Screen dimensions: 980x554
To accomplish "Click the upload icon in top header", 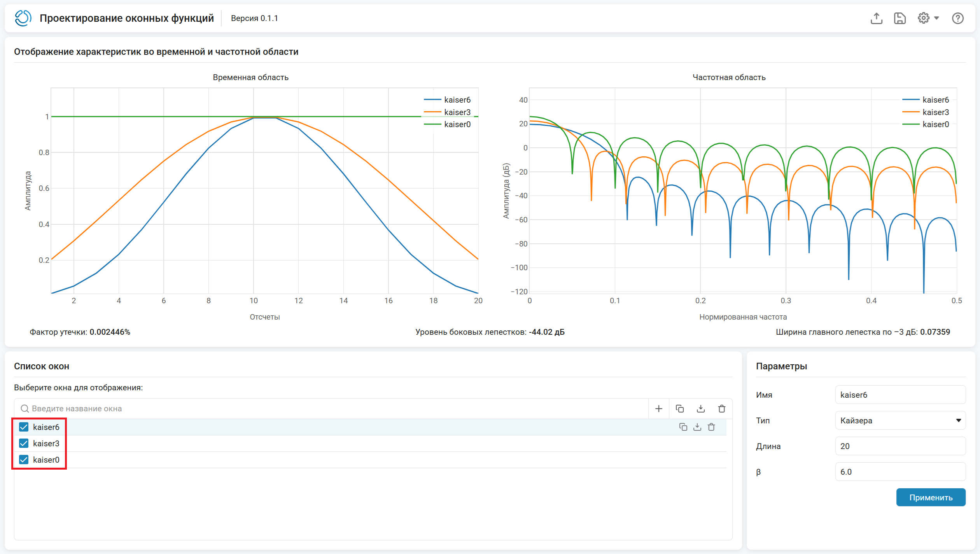I will pos(876,18).
